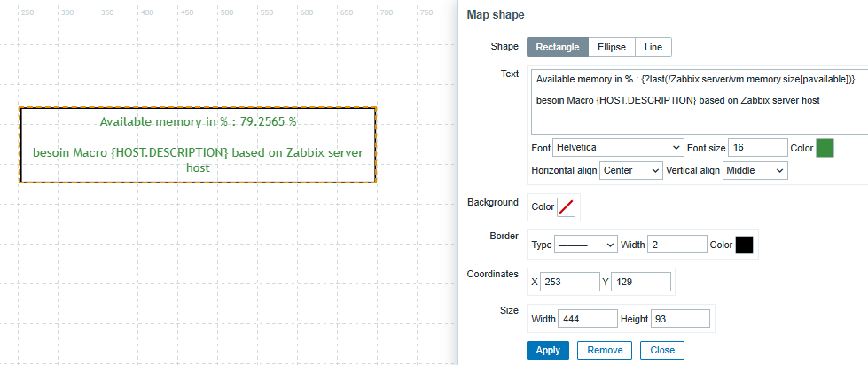The image size is (868, 365).
Task: Select the rectangle shape on the map canvas
Action: [198, 144]
